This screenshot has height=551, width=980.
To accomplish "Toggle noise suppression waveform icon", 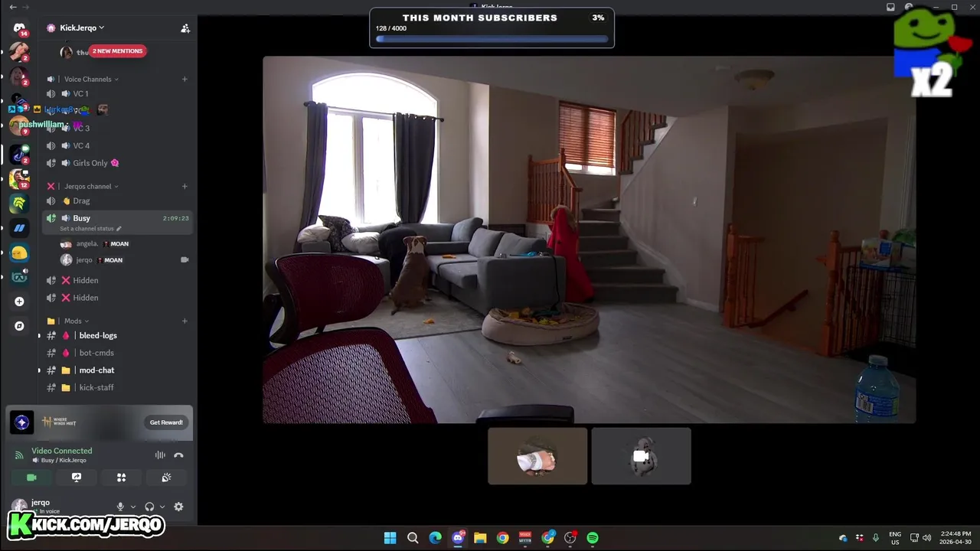I will pos(160,455).
